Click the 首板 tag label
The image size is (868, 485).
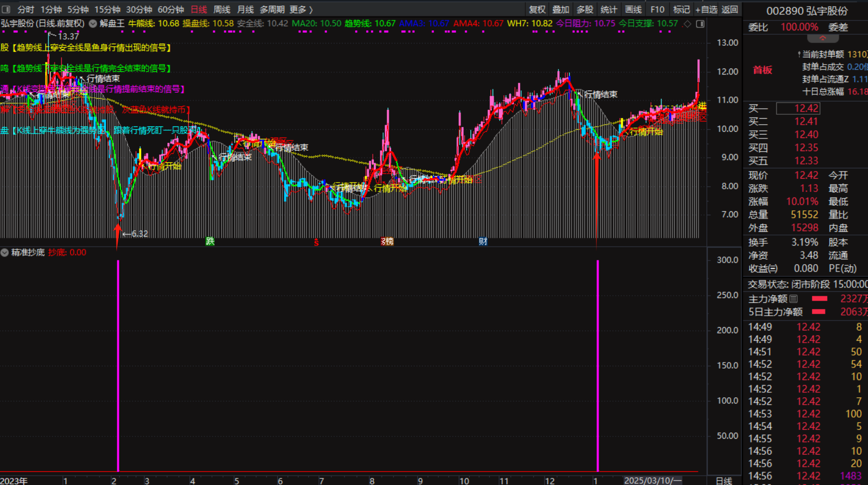pyautogui.click(x=763, y=70)
